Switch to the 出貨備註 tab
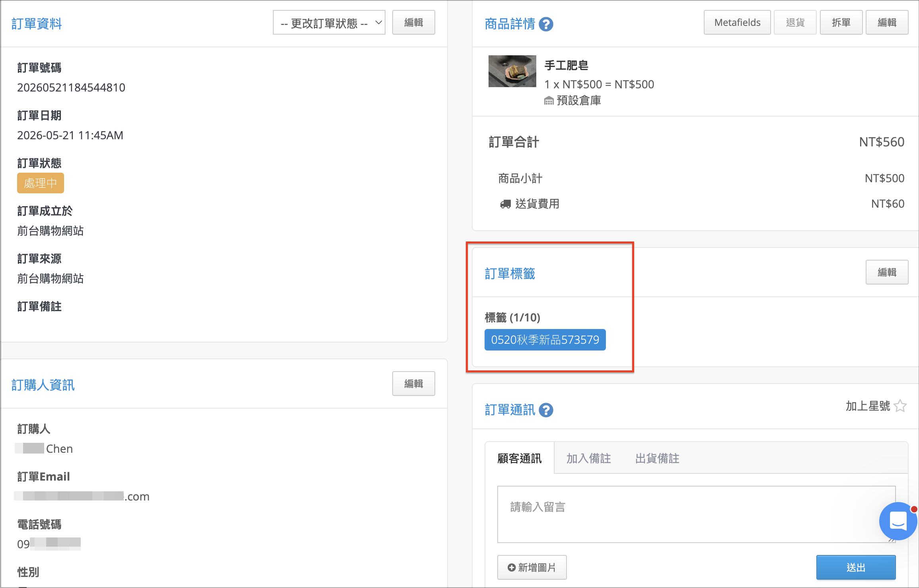 tap(657, 458)
